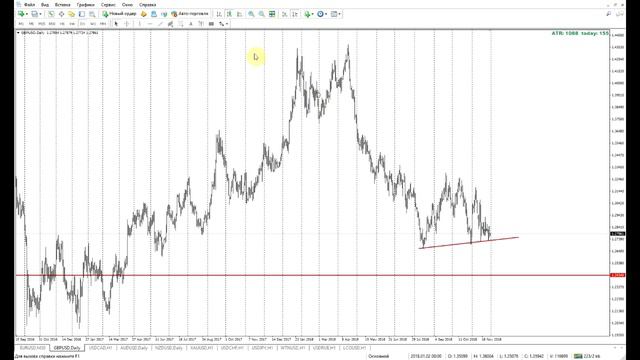This screenshot has height=360, width=640.
Task: Select the H1 timeframe
Action: [62, 24]
